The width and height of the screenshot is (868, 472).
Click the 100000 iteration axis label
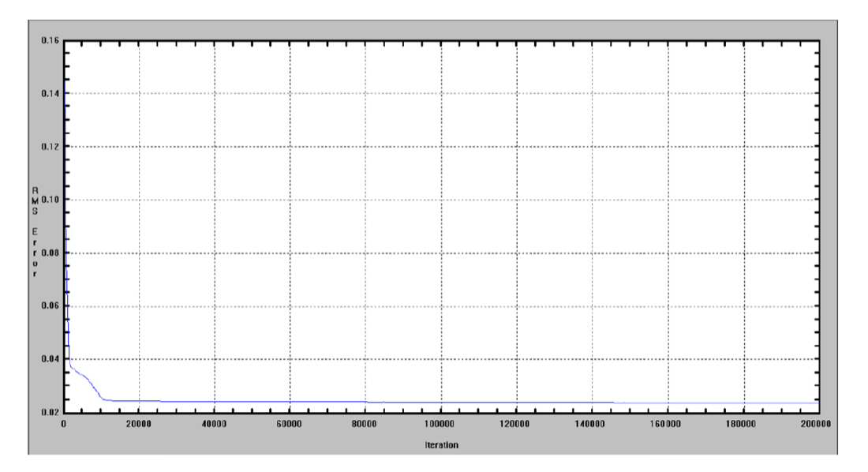439,424
